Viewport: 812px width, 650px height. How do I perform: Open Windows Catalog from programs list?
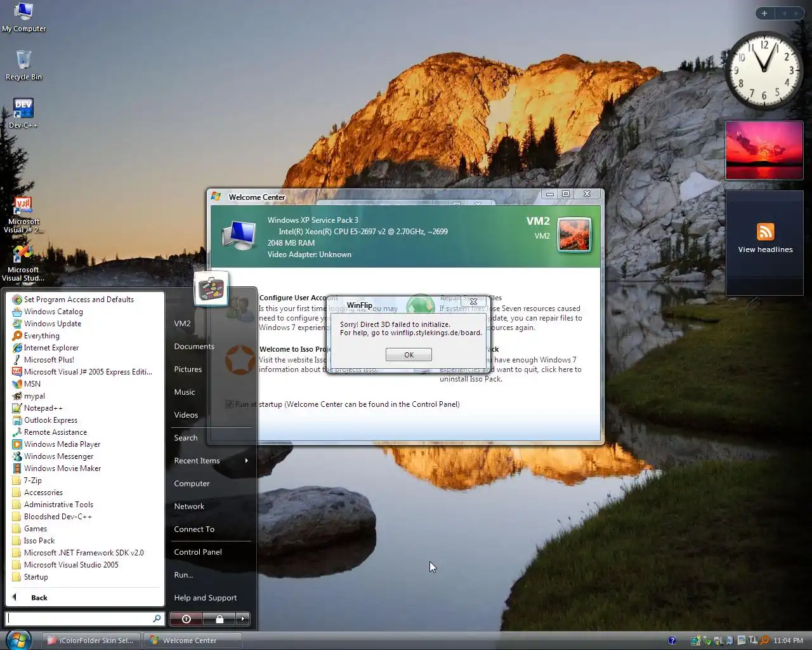53,312
